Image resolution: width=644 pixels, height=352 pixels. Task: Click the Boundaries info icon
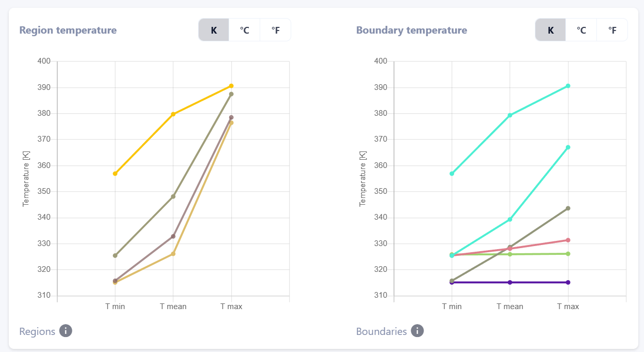pyautogui.click(x=417, y=331)
